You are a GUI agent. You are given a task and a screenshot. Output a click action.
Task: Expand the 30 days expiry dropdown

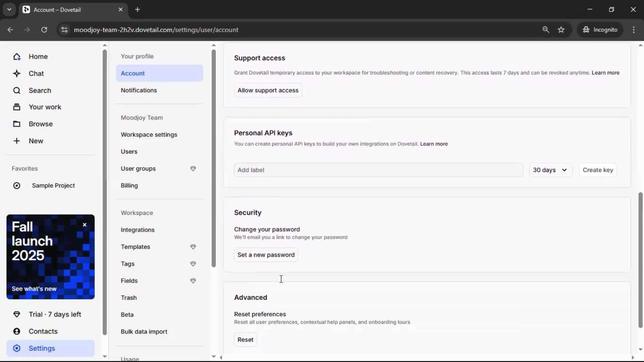[x=550, y=170]
